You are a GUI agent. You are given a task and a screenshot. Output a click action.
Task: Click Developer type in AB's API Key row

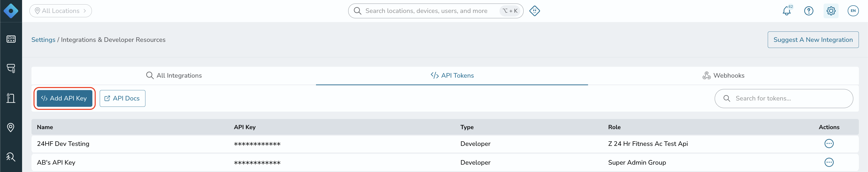pos(475,163)
